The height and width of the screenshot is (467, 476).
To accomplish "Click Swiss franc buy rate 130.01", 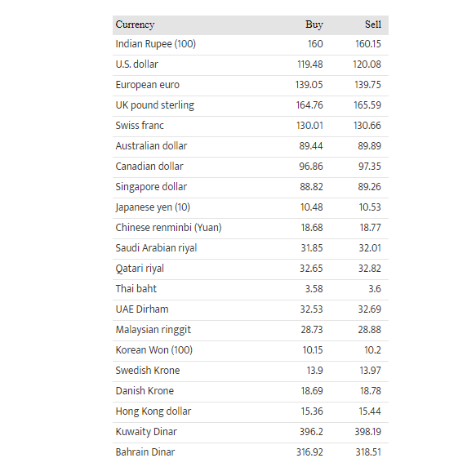I will (x=309, y=126).
